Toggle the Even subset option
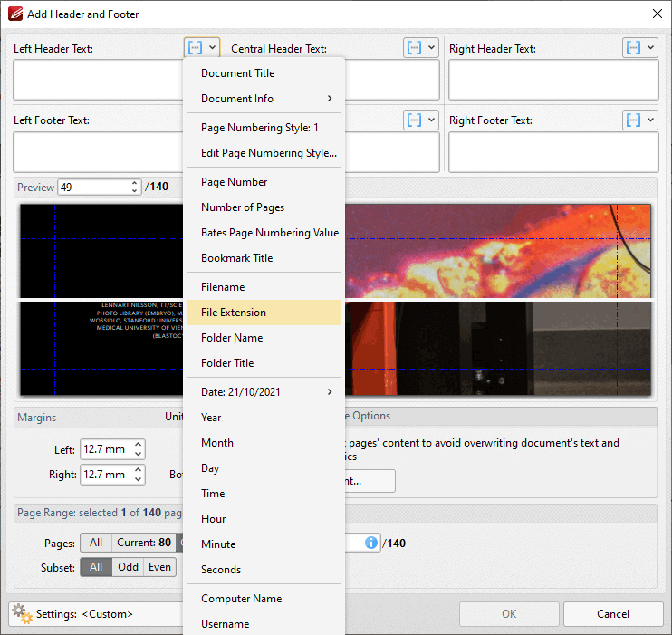The height and width of the screenshot is (635, 672). (159, 567)
